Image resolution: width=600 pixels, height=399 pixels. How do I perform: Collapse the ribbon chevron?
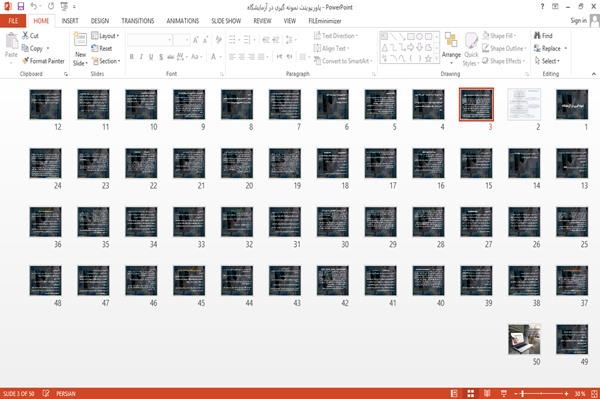593,74
